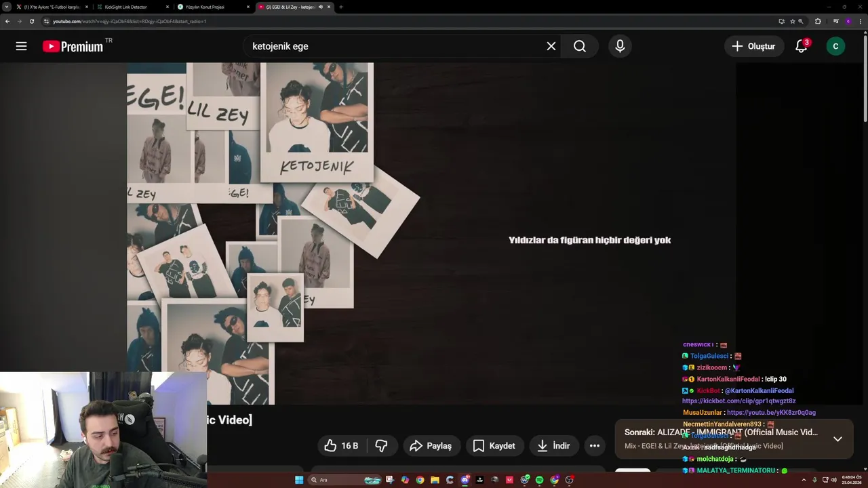Open Spotify from the taskbar
Viewport: 868px width, 488px height.
pyautogui.click(x=539, y=480)
